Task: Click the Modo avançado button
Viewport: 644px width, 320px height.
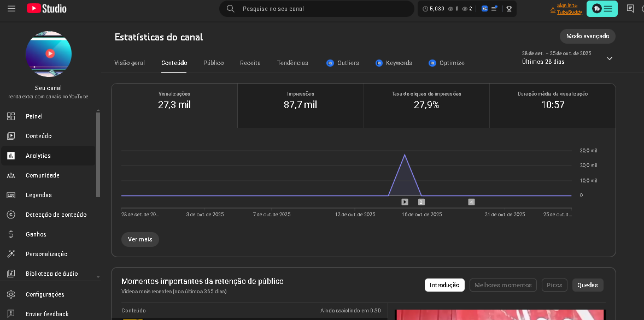Action: [x=587, y=36]
